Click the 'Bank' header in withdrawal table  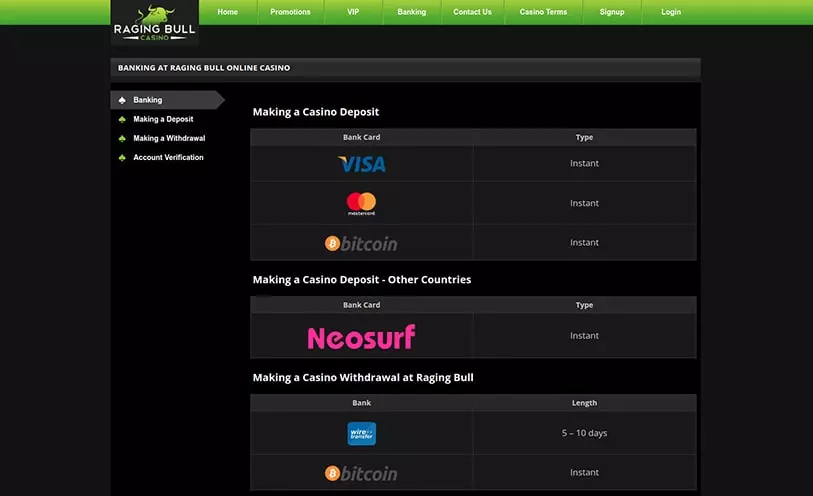[361, 403]
